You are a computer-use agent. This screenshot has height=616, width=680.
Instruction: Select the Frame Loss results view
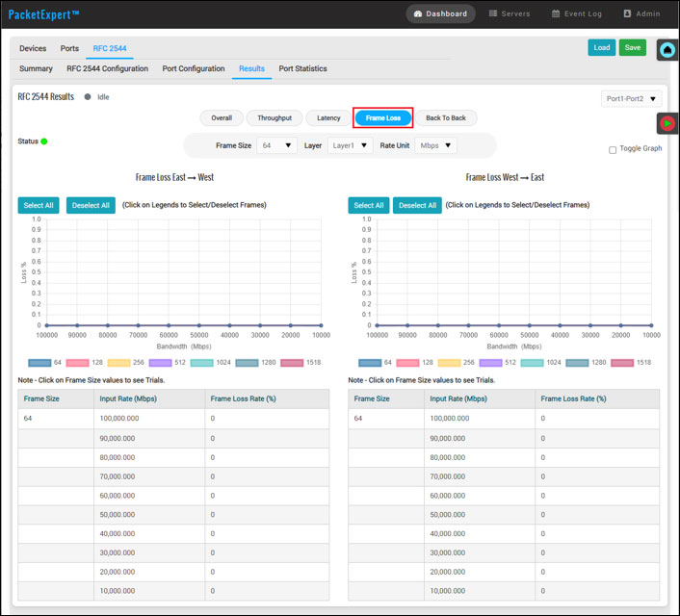click(x=383, y=118)
